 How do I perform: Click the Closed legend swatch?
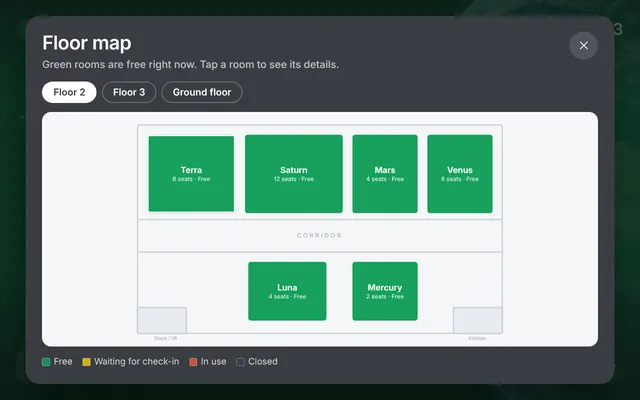tap(240, 362)
